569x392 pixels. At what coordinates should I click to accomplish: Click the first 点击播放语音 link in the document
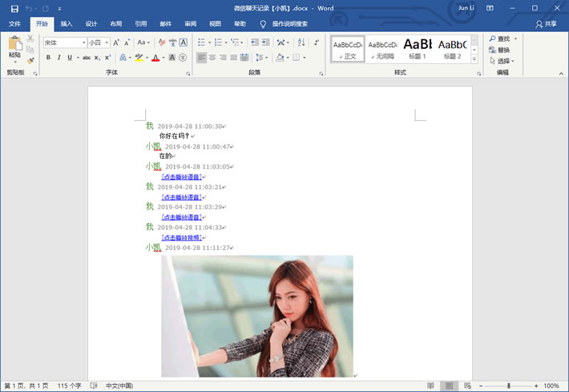point(181,176)
